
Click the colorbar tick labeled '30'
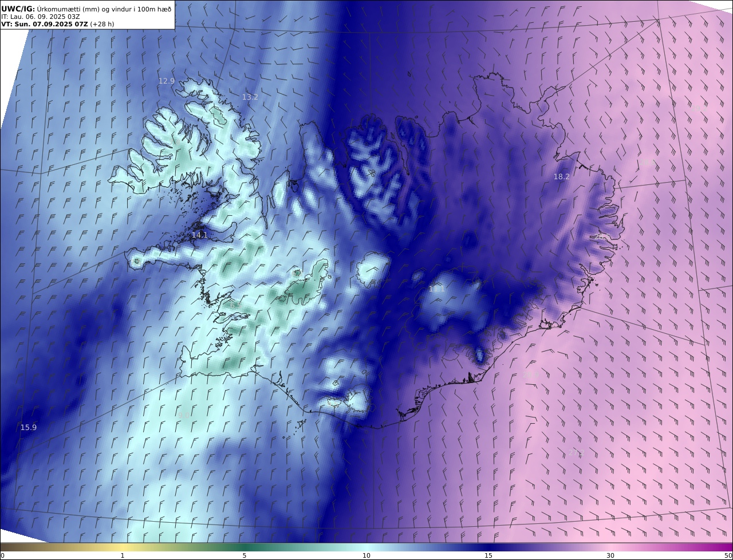click(610, 555)
